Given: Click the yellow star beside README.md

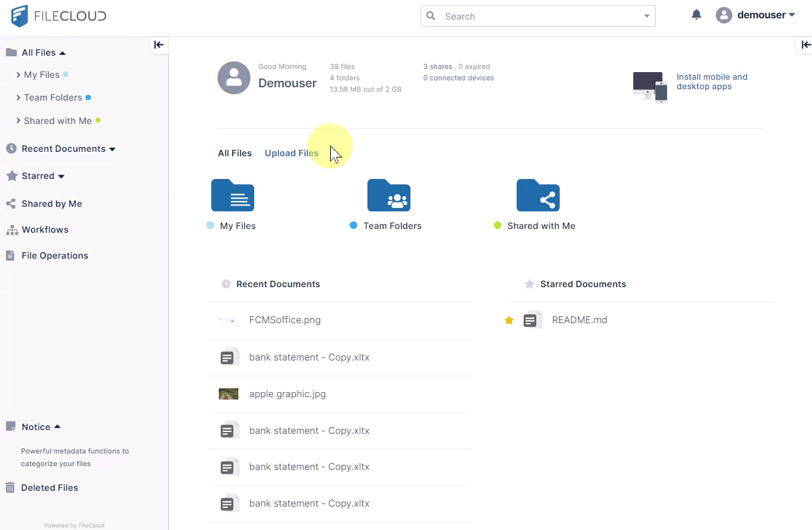Looking at the screenshot, I should click(x=509, y=321).
